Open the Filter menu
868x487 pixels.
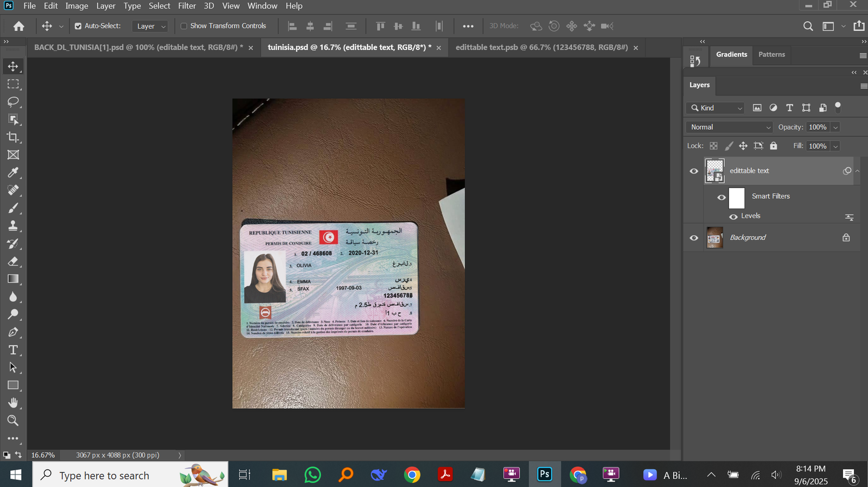pos(187,6)
